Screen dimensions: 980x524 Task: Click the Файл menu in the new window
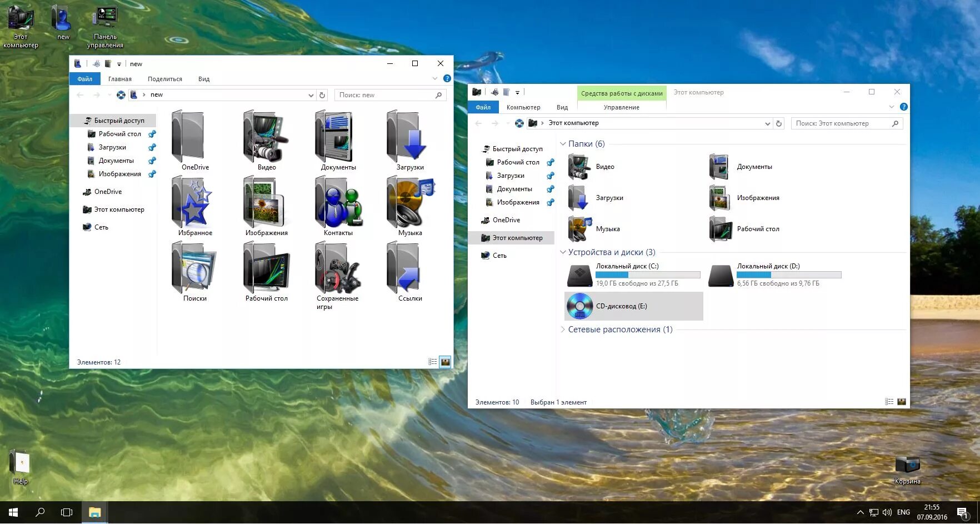click(84, 78)
